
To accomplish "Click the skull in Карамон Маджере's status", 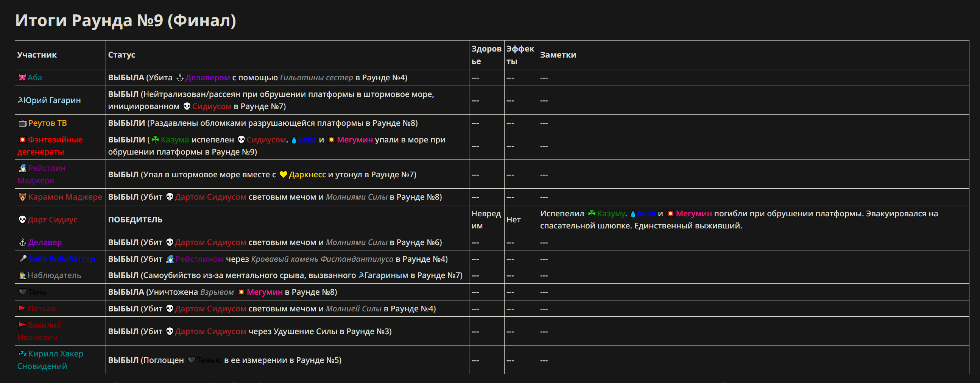I will [170, 197].
